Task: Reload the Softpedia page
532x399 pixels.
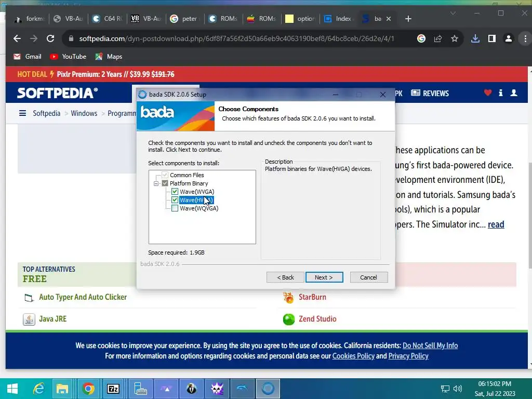Action: point(50,38)
